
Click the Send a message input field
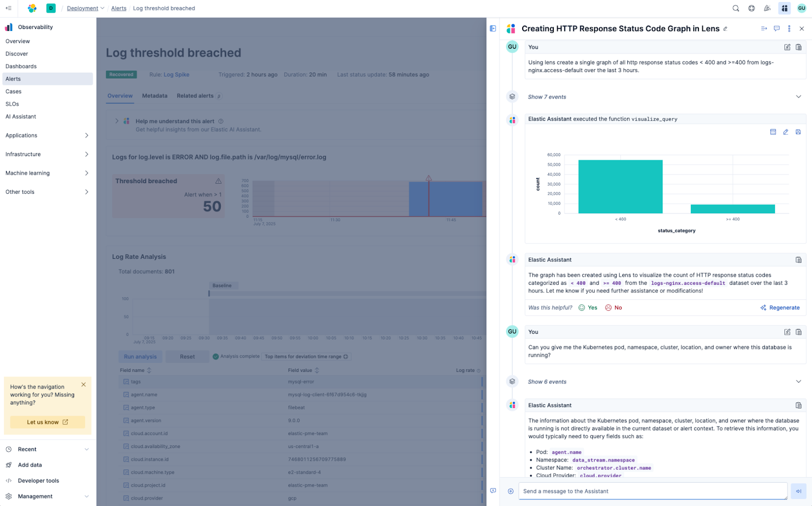[x=653, y=491]
